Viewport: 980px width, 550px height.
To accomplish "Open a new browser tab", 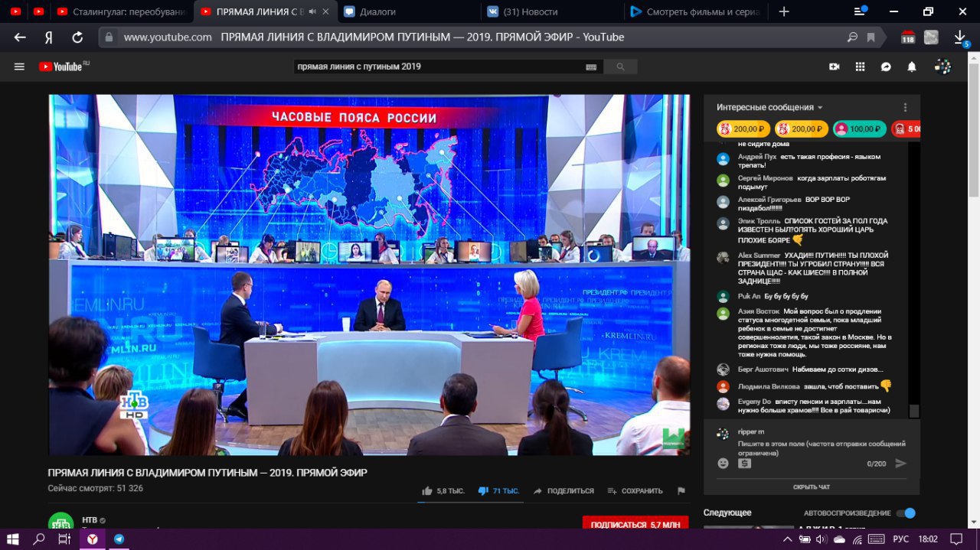I will 783,11.
